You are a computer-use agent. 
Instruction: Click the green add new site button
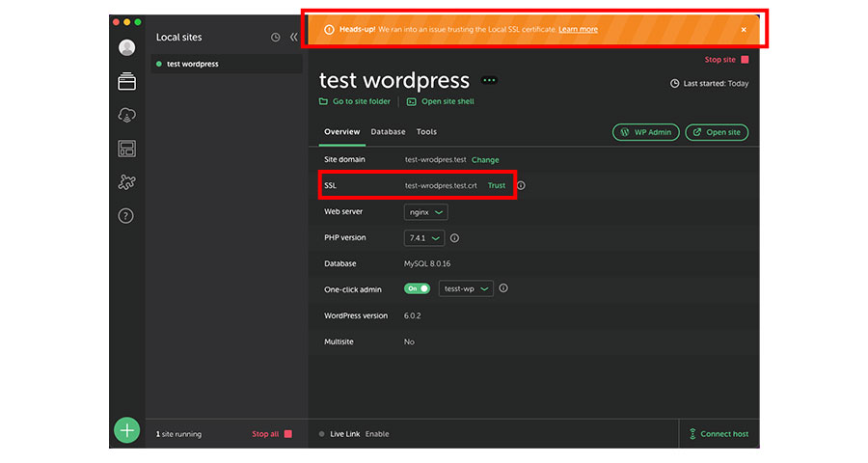click(x=126, y=430)
